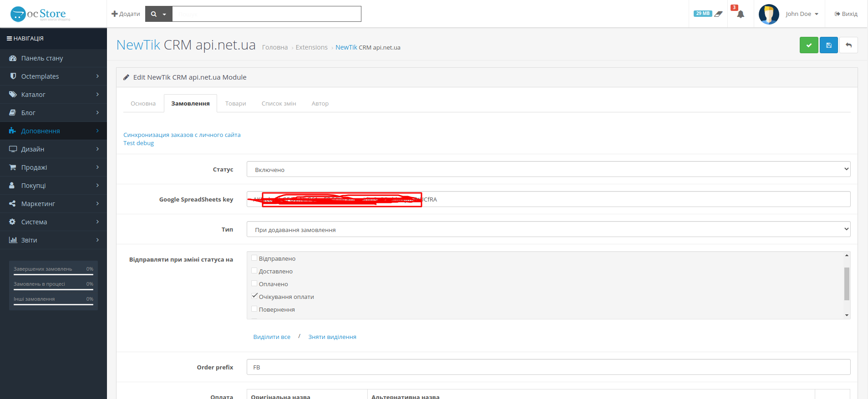Expand Блог menu chevron
This screenshot has width=868, height=399.
pos(97,112)
